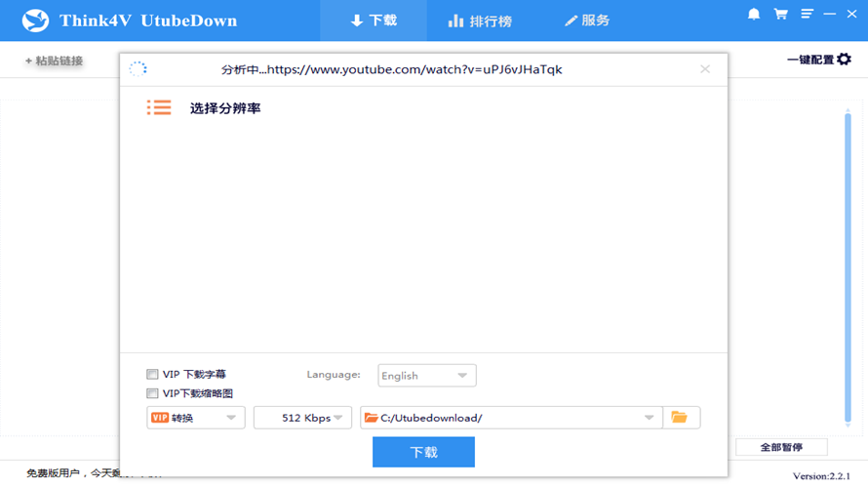
Task: Click the Version:2.2.1 text
Action: pyautogui.click(x=821, y=476)
